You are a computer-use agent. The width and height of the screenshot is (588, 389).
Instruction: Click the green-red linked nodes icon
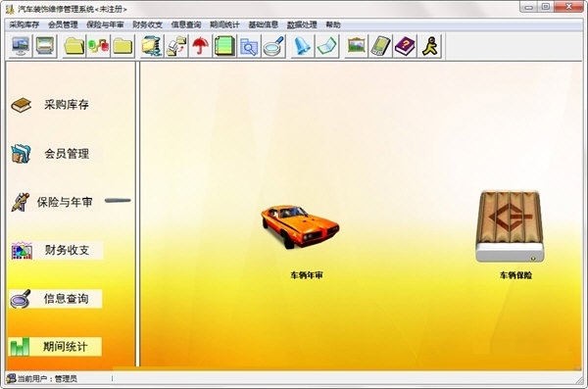pyautogui.click(x=98, y=46)
